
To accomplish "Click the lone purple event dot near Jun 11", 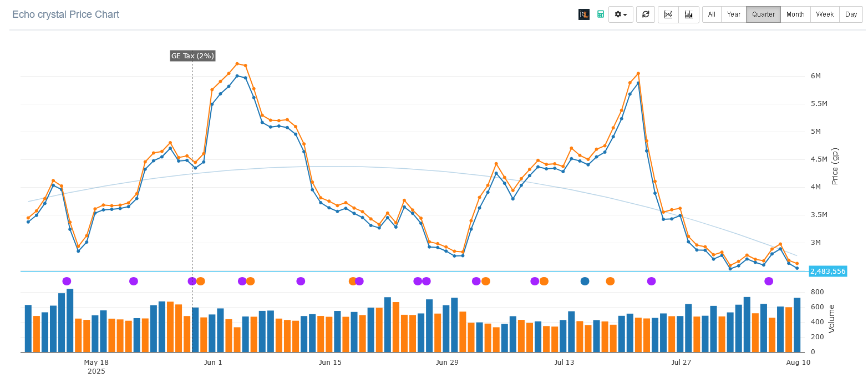I will [x=301, y=281].
